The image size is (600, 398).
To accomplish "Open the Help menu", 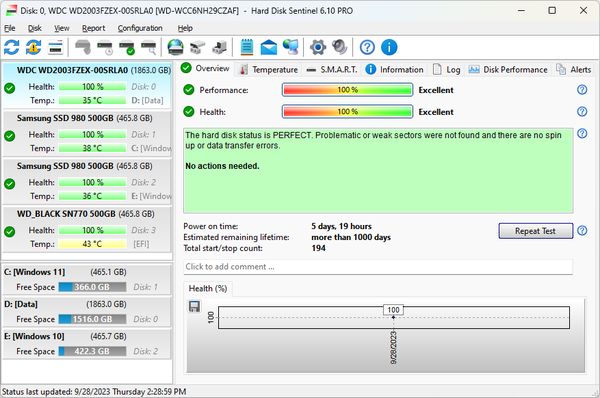I will 185,28.
